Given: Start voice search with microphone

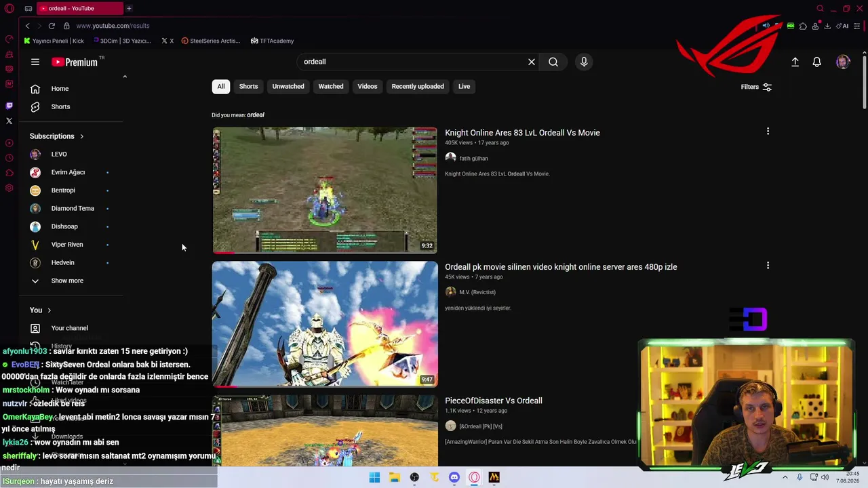Looking at the screenshot, I should [x=584, y=62].
